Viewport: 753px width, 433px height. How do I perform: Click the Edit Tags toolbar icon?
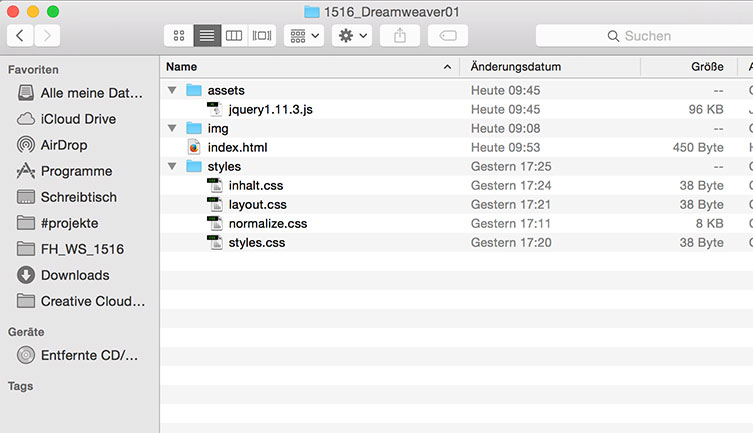(x=447, y=35)
